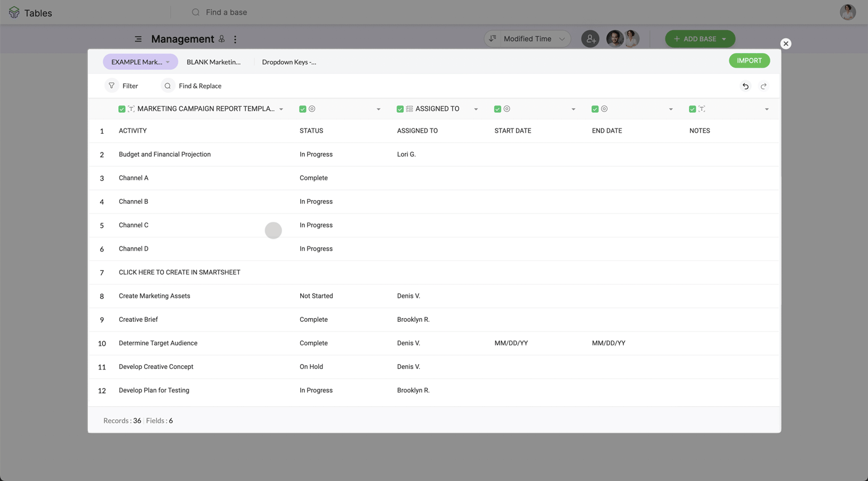Click the Complete status for Channel A
Image resolution: width=868 pixels, height=481 pixels.
point(313,178)
